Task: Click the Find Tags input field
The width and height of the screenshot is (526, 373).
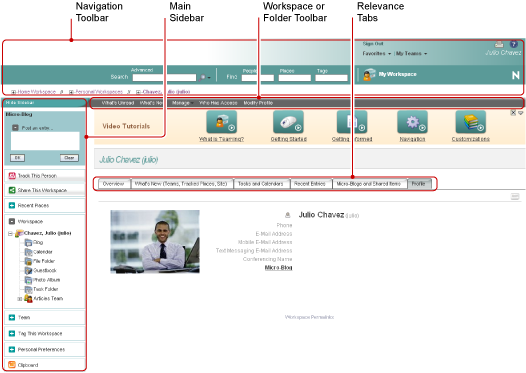Action: pyautogui.click(x=331, y=78)
